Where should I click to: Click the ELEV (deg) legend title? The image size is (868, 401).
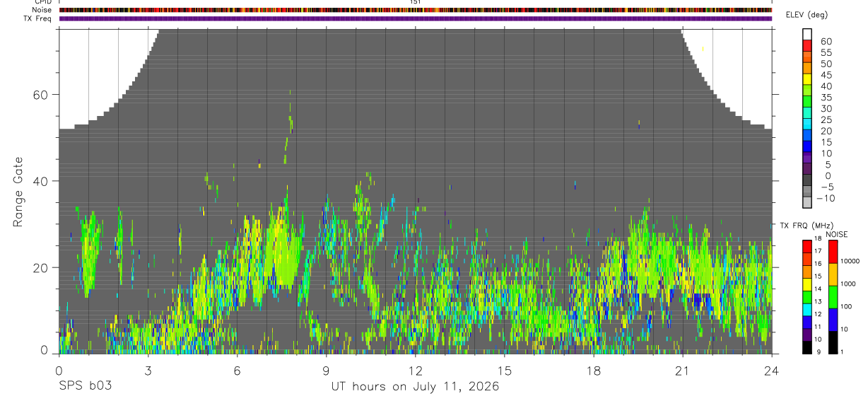(x=807, y=15)
